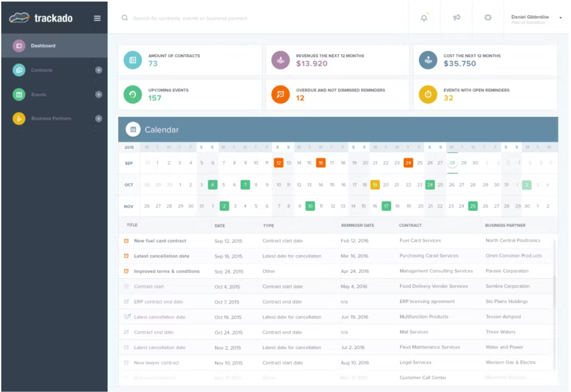Click the overdue reminder icon beside New fuel card contract
The image size is (571, 392).
click(126, 240)
